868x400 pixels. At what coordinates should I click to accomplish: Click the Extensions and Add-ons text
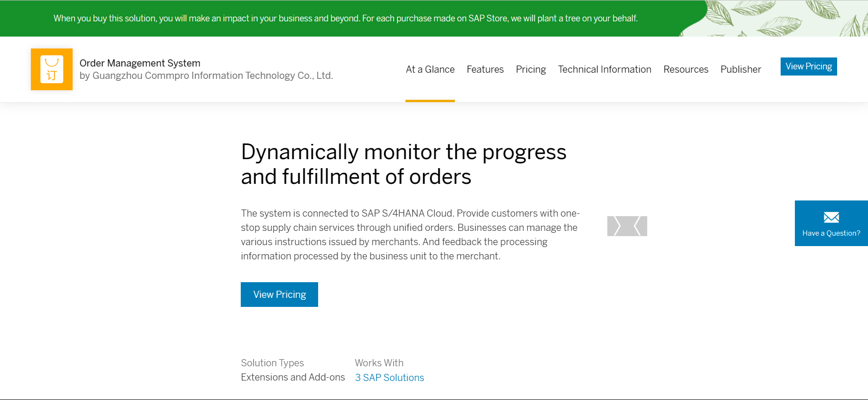tap(292, 377)
